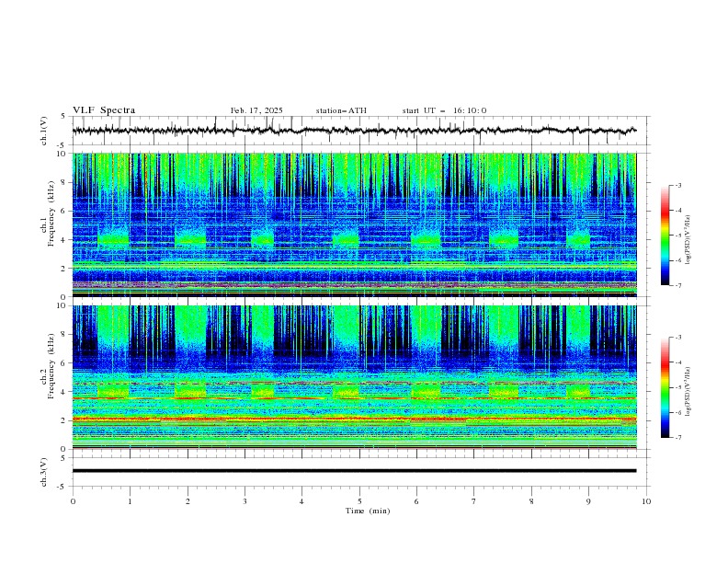Screen dimensions: 728x563
Task: Click the "3" minute tick on the time axis
Action: (x=245, y=501)
